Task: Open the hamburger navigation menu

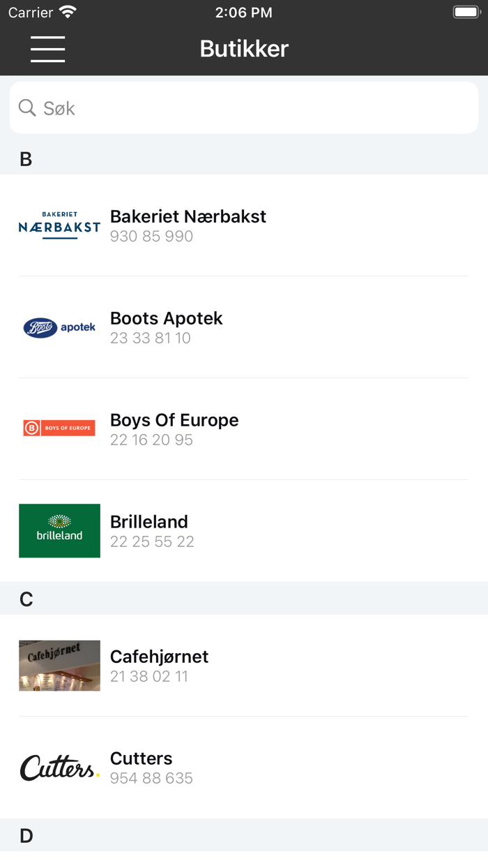Action: (47, 49)
